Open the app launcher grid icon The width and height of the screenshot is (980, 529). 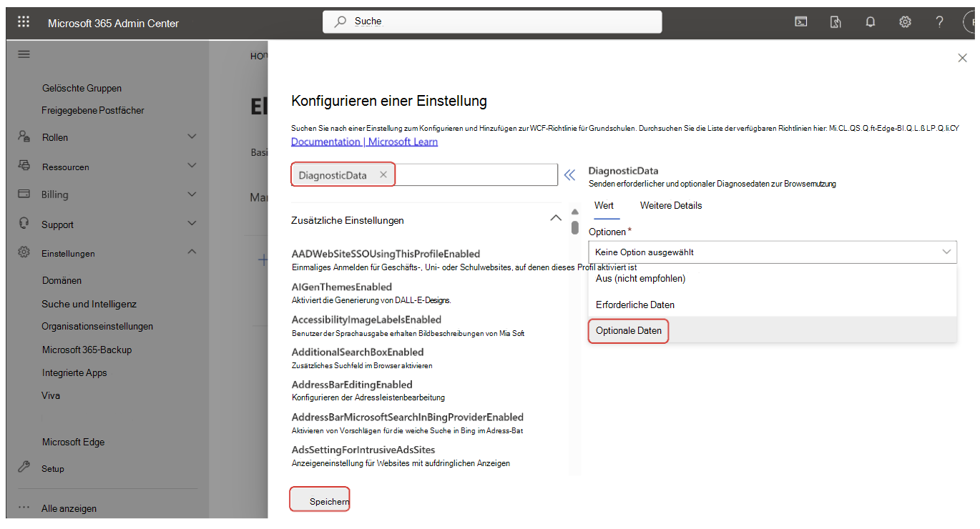click(x=25, y=22)
